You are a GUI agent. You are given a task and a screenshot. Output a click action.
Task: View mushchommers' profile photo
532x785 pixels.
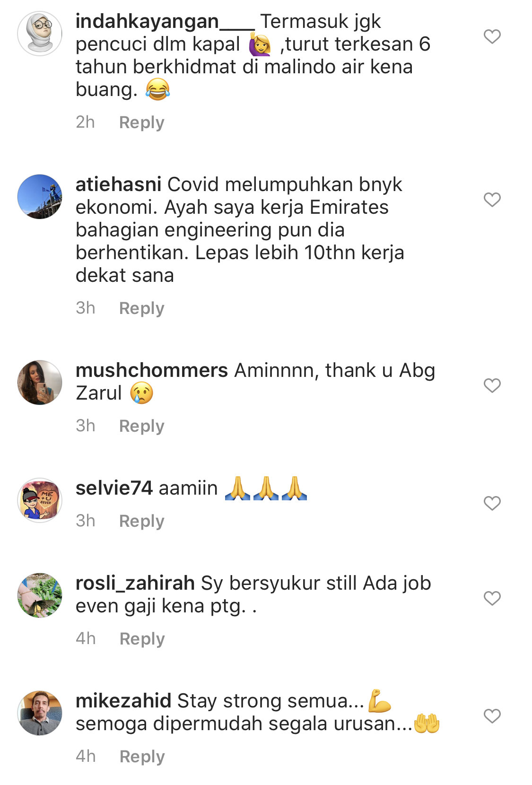[40, 383]
